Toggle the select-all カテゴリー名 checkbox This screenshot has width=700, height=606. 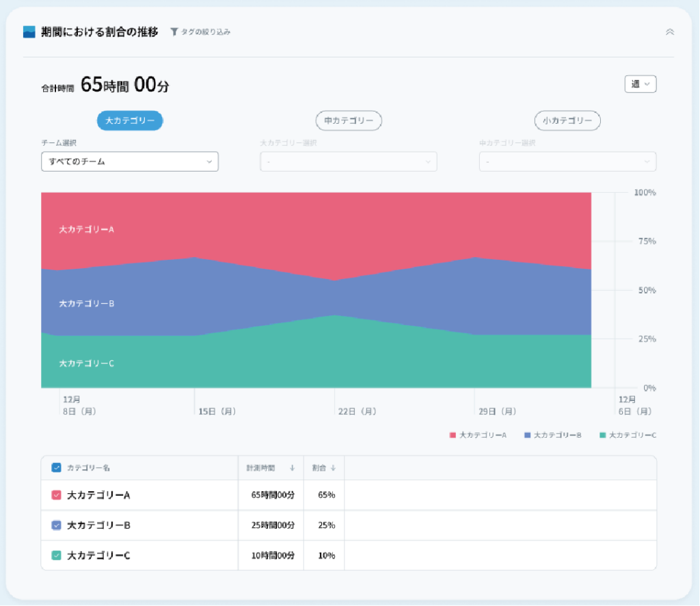point(56,468)
